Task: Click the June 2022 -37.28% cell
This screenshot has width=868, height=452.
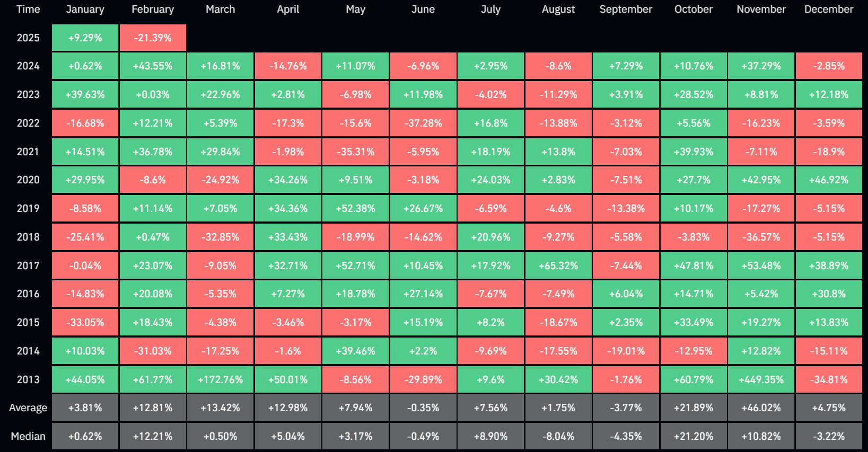Action: click(x=423, y=123)
